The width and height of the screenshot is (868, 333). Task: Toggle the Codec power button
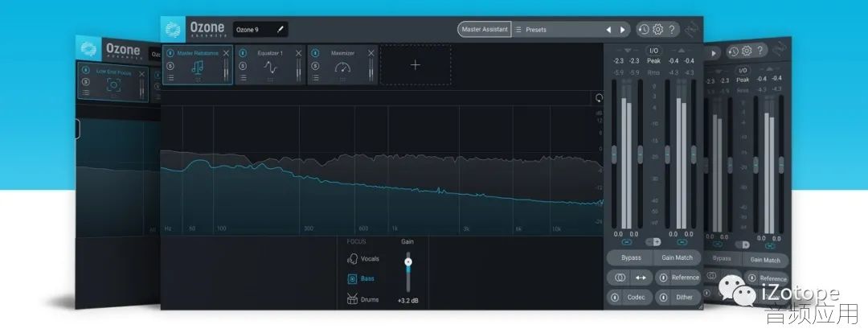[x=615, y=298]
